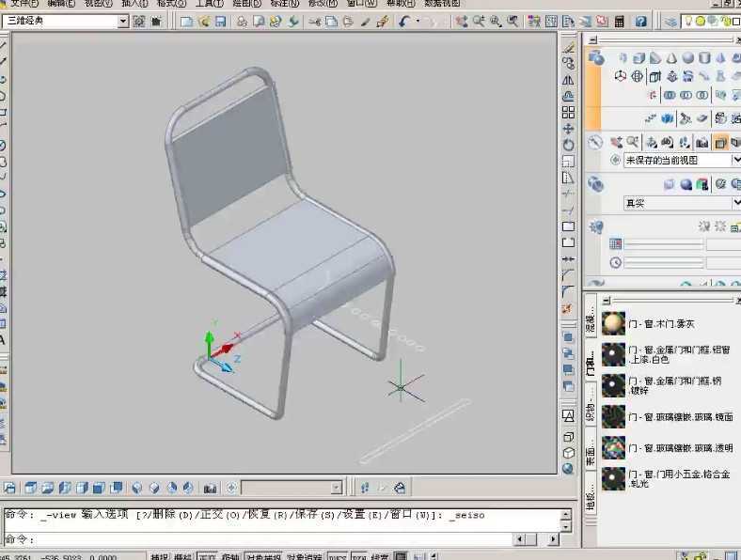Click the Help question mark icon

point(640,22)
